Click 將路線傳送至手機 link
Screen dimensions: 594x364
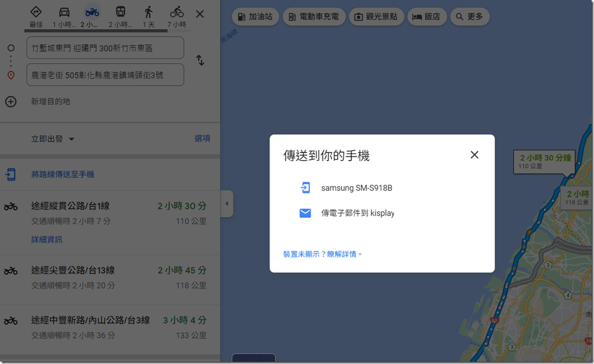coord(63,174)
